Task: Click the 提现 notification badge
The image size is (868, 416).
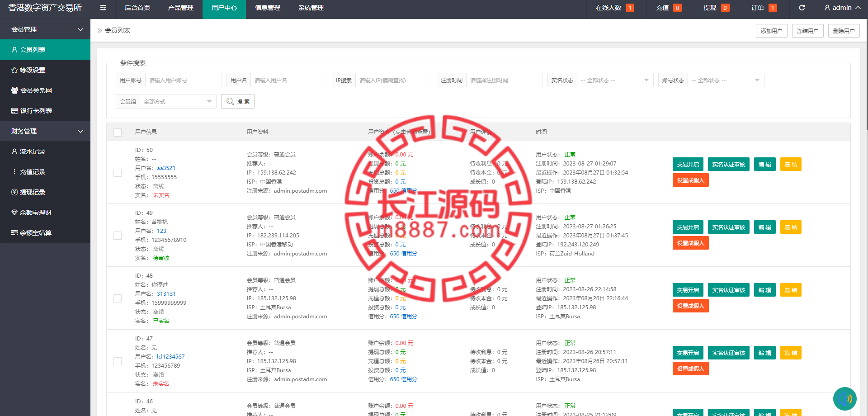Action: coord(725,8)
